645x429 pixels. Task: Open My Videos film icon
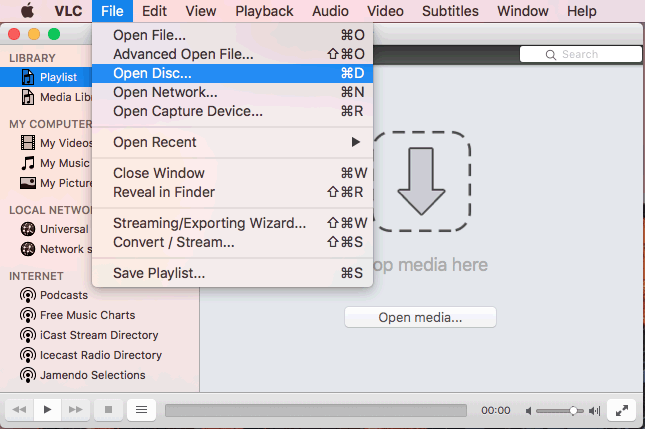coord(28,143)
